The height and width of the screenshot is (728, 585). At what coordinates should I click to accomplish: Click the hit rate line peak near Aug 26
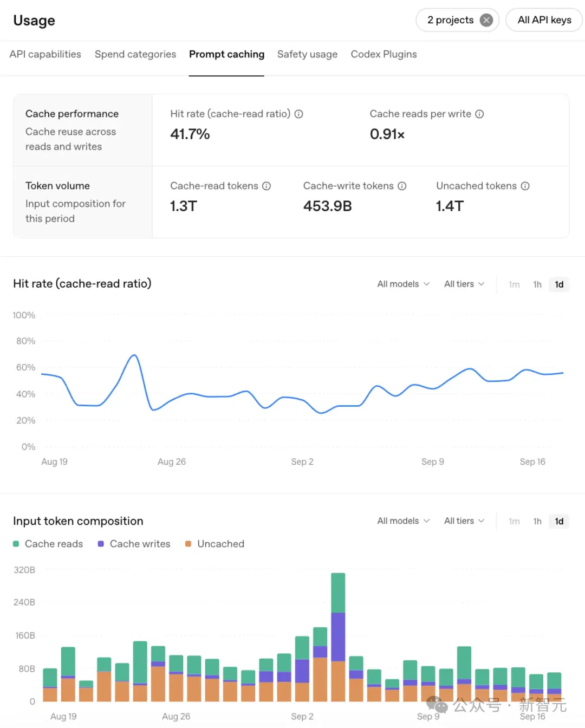tap(134, 355)
